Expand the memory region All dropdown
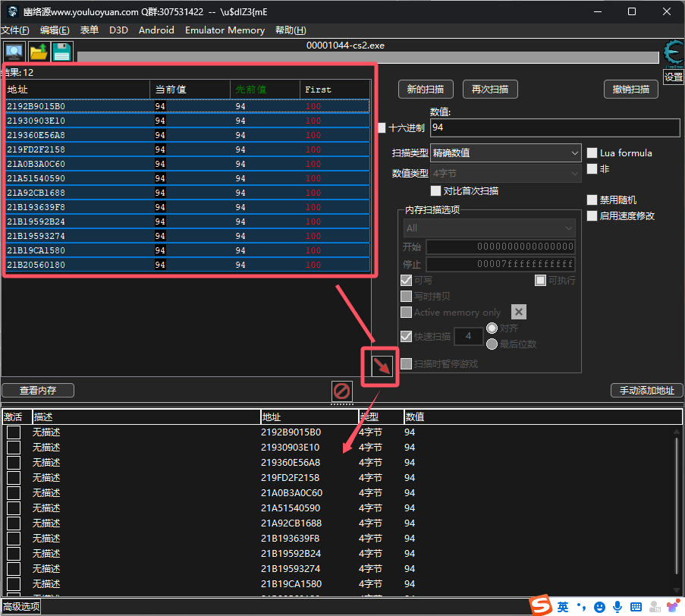The width and height of the screenshot is (685, 616). pyautogui.click(x=489, y=228)
